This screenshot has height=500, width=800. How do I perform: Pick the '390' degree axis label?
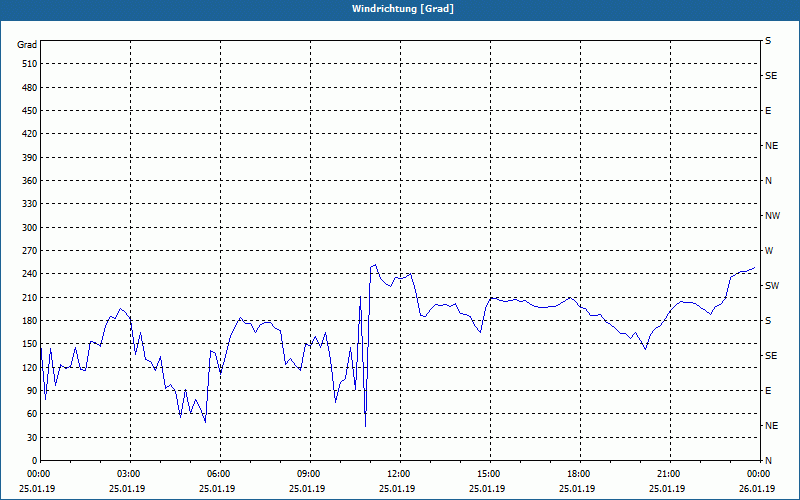click(30, 158)
